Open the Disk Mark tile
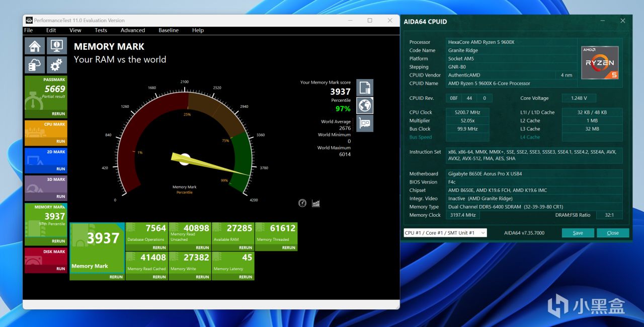644x327 pixels. click(x=46, y=256)
